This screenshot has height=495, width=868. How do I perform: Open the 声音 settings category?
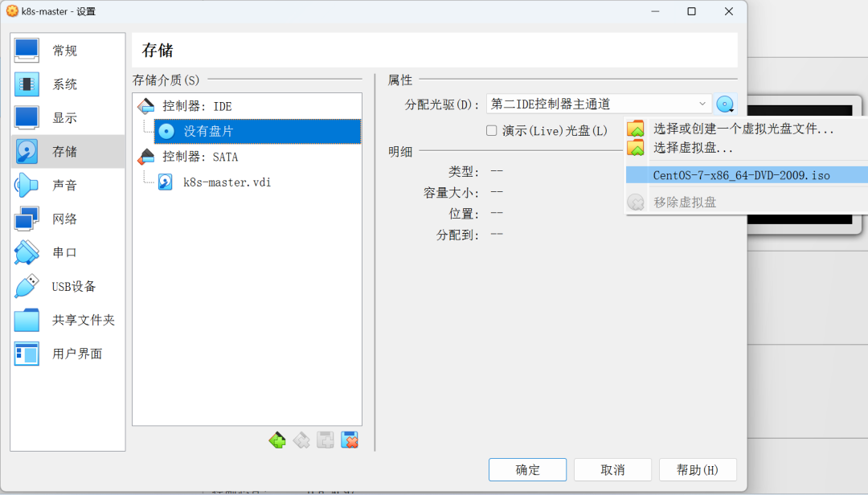pos(68,186)
